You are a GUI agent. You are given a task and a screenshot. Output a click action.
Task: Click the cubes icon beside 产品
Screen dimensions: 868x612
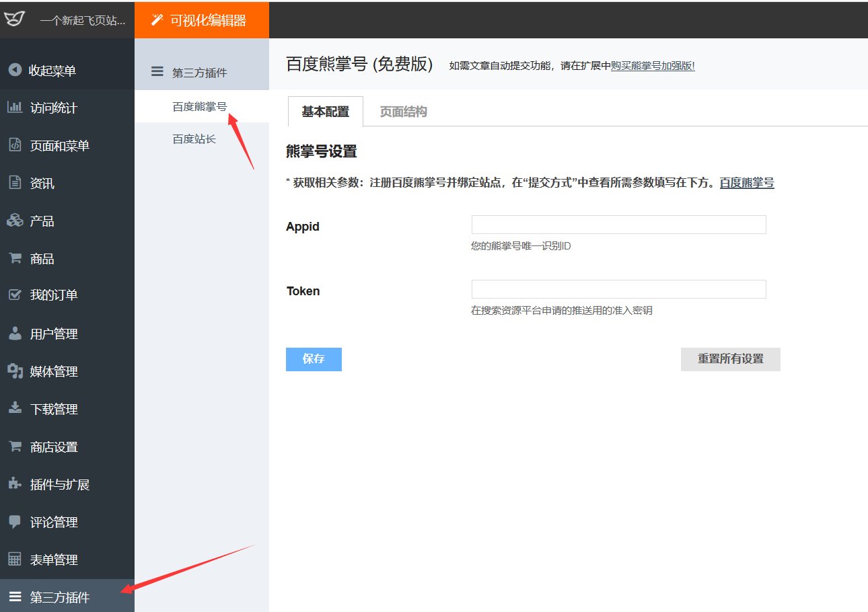coord(14,221)
